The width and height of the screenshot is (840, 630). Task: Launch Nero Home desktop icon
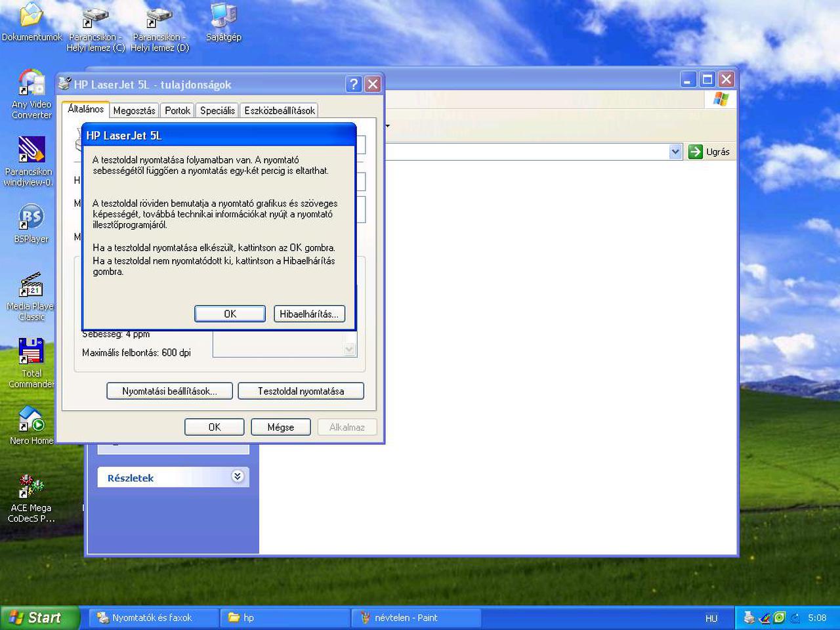(31, 419)
